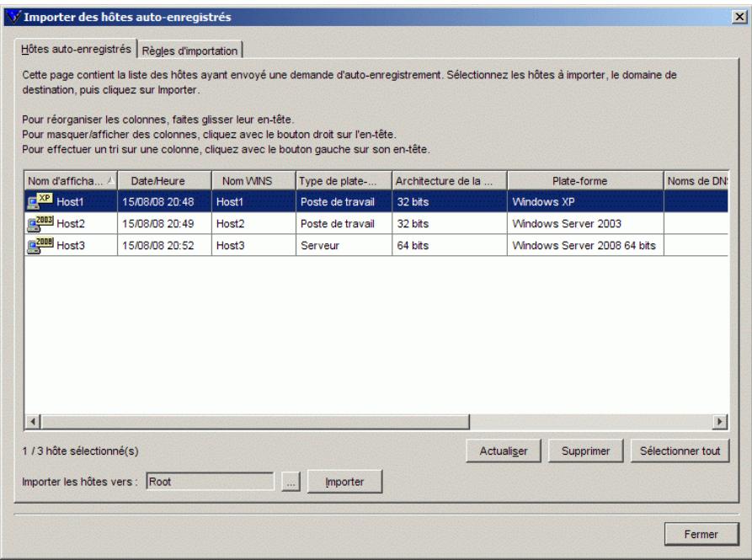Click Host2's 32 bits architecture cell

pos(450,223)
